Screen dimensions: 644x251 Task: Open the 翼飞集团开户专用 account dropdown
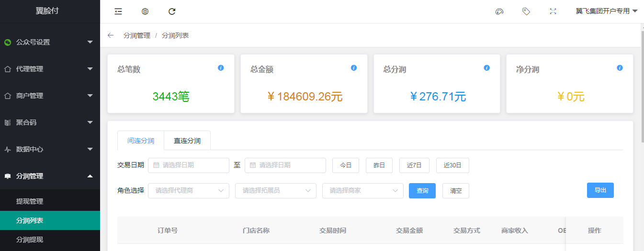click(x=607, y=11)
